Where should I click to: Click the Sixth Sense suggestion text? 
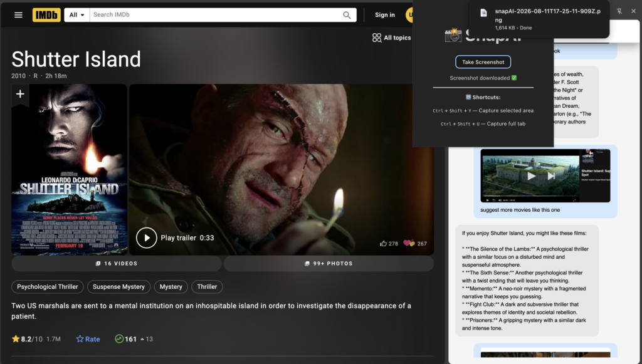click(522, 277)
